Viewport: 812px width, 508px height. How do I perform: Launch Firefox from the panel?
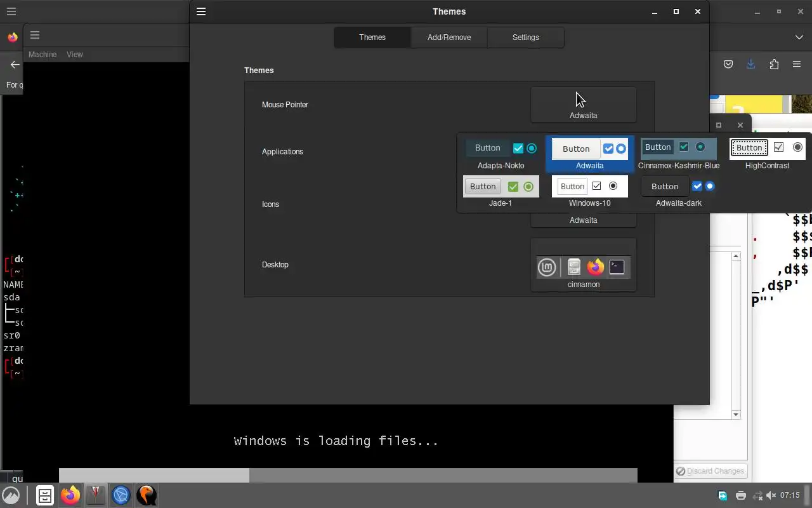point(70,495)
